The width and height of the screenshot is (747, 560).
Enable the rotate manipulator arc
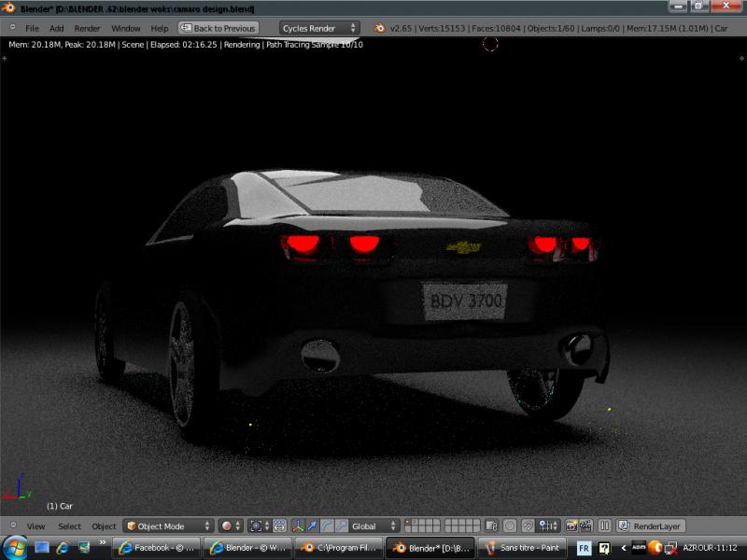[327, 525]
